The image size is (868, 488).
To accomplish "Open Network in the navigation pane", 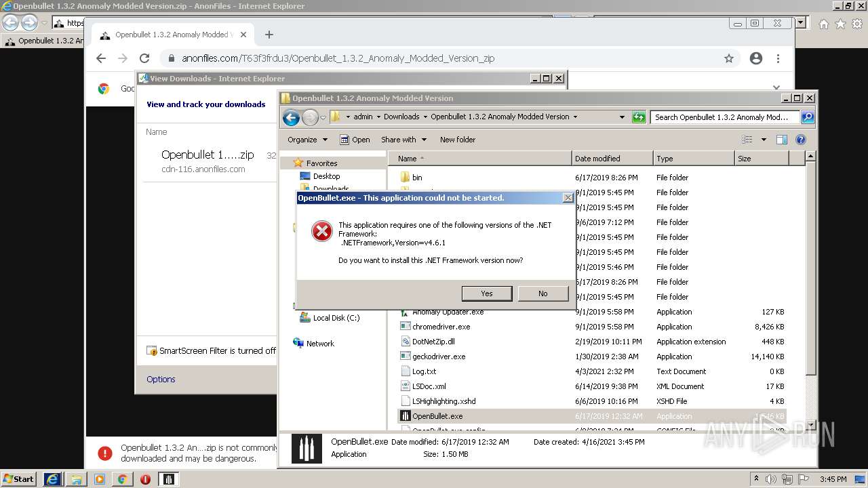I will click(x=320, y=344).
